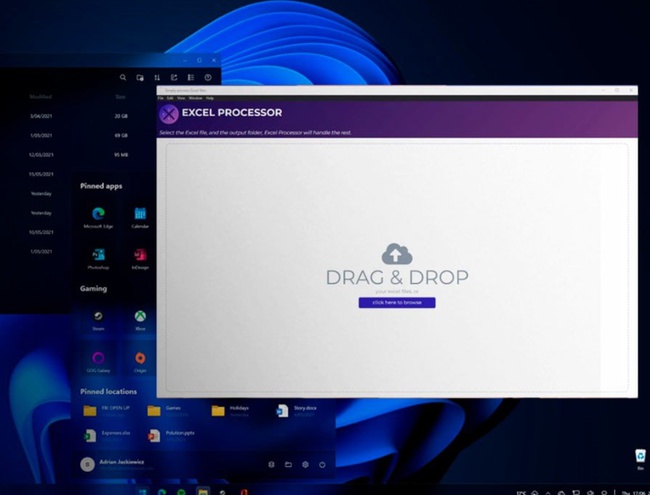Screen dimensions: 650x495
Task: Open the Recycle Bin on desktop
Action: [640, 459]
